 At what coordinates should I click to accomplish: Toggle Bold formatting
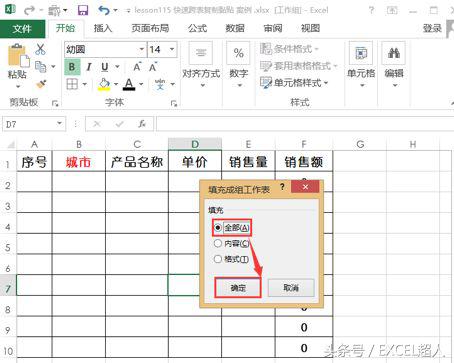72,67
